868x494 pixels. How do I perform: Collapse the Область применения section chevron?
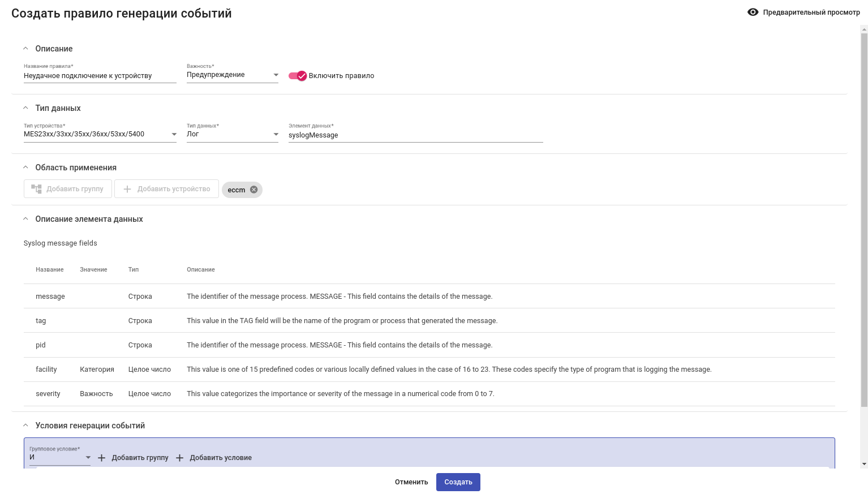(x=25, y=167)
